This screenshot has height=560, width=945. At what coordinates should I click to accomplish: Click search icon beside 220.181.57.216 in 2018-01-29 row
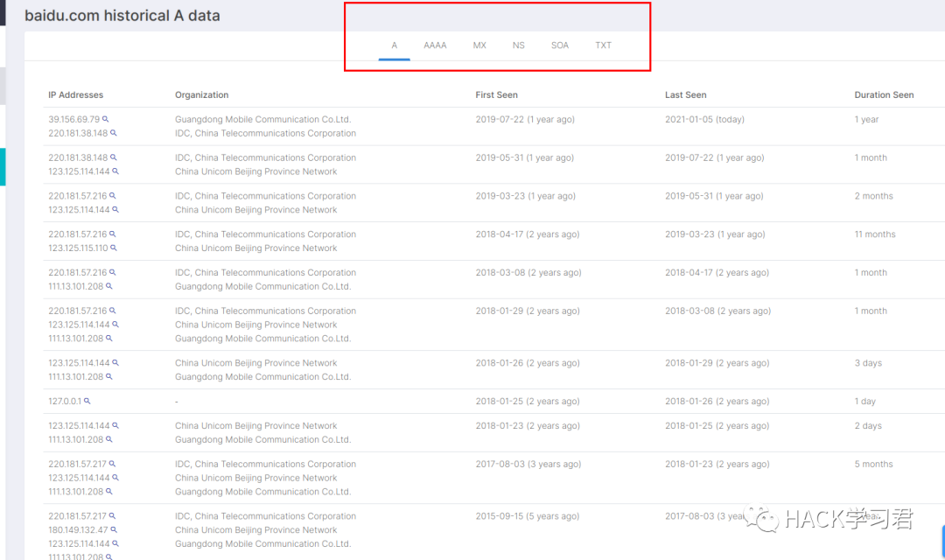tap(112, 311)
